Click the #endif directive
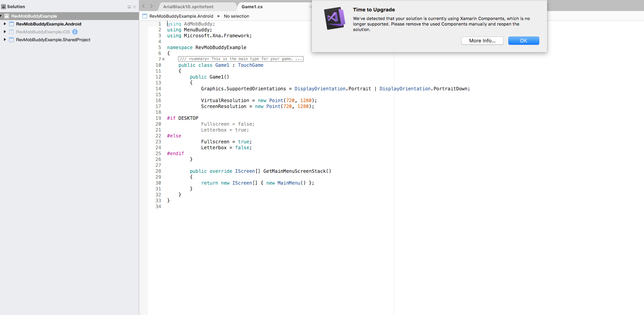This screenshot has width=644, height=315. point(175,154)
